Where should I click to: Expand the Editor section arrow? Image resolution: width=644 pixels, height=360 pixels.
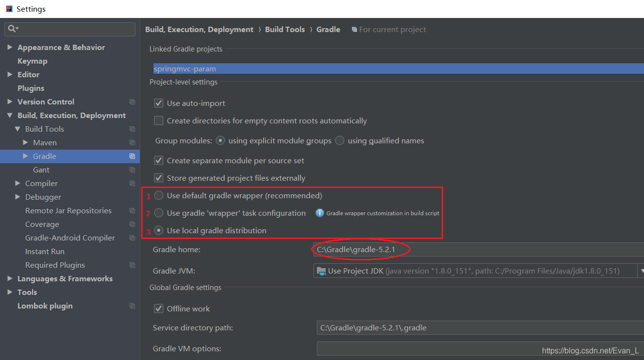pyautogui.click(x=10, y=74)
